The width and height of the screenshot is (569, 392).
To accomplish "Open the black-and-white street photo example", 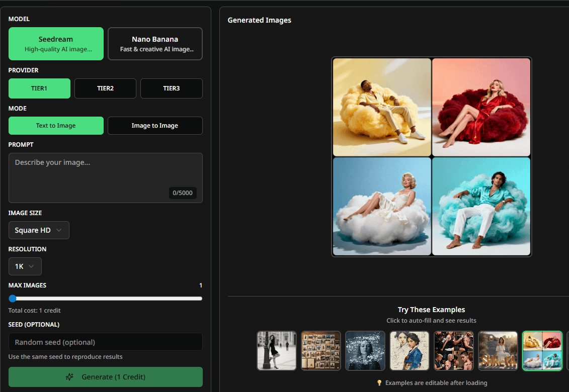I will pos(277,350).
